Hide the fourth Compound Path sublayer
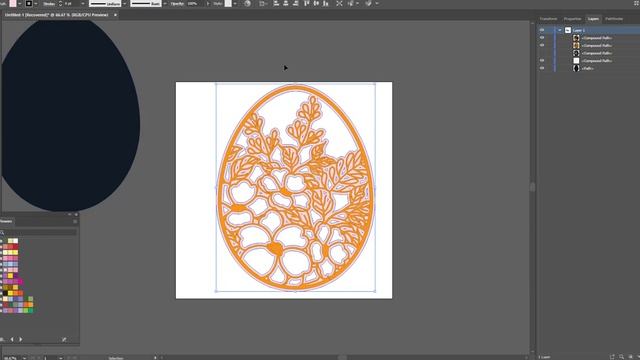Screen dimensions: 640x360 coord(542,60)
